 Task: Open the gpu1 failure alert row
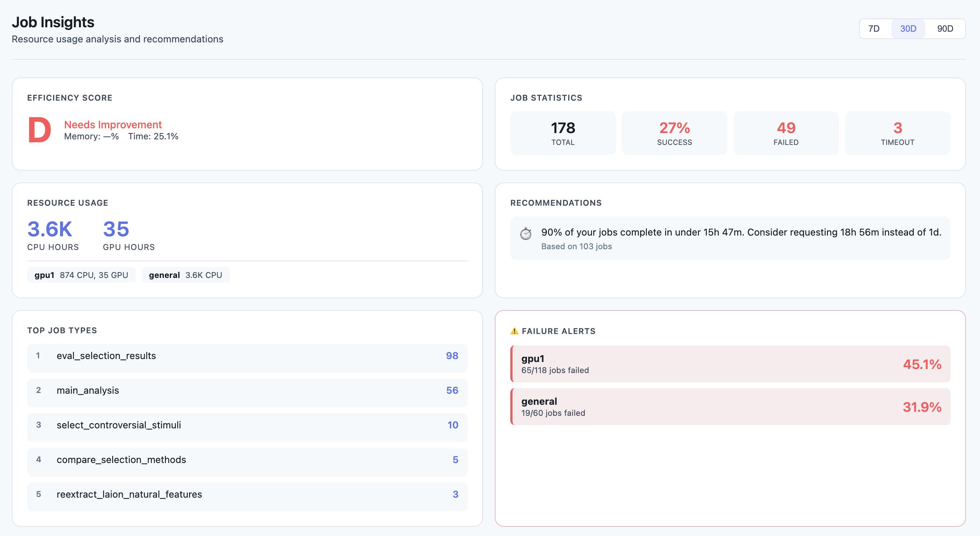click(x=730, y=364)
